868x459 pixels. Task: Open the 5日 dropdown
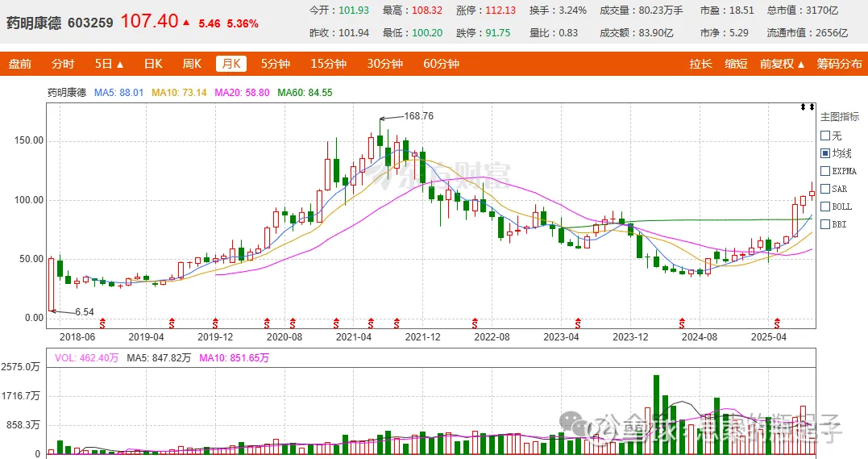(109, 64)
